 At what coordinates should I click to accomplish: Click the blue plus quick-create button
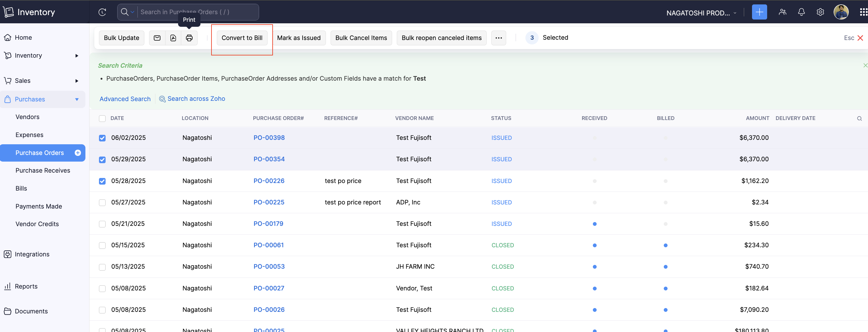point(759,13)
